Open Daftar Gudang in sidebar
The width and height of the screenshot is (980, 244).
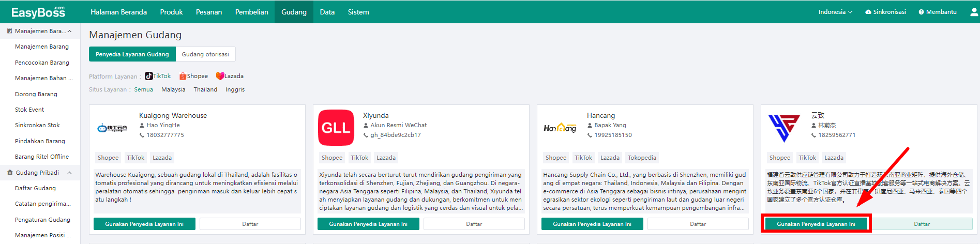click(x=35, y=188)
